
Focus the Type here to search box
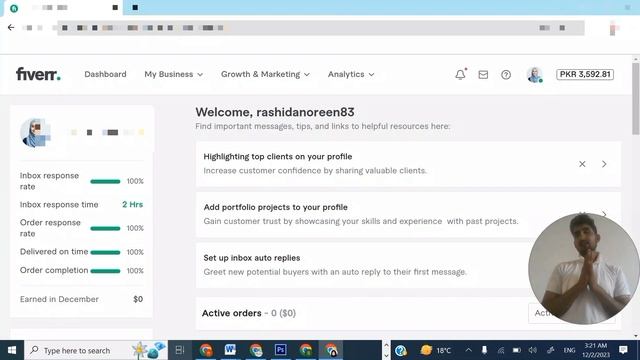click(x=96, y=350)
